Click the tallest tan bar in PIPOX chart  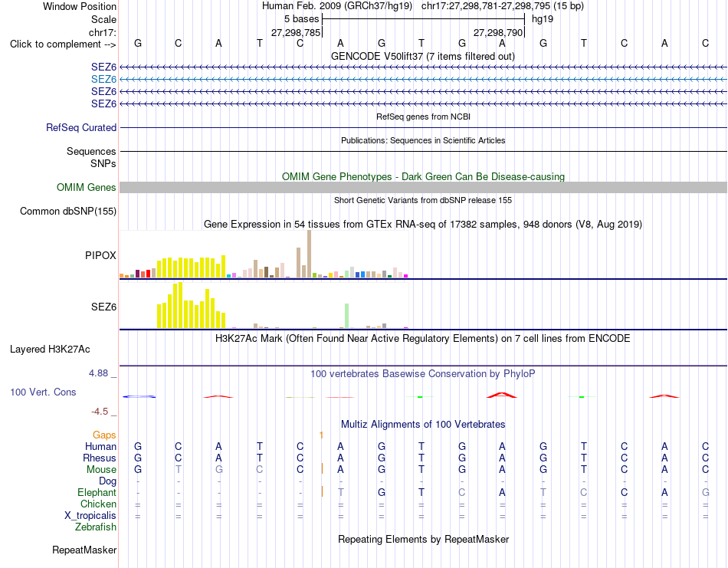coord(310,254)
